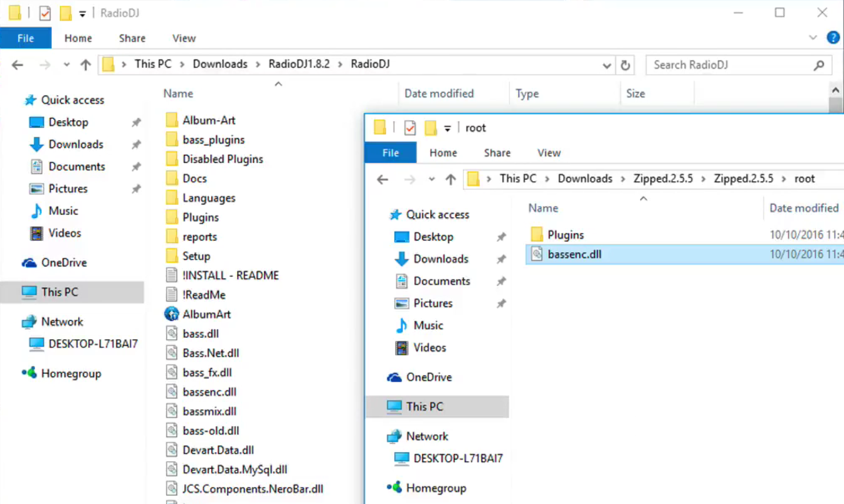Open recent locations dropdown in root window
The width and height of the screenshot is (844, 504).
tap(431, 179)
